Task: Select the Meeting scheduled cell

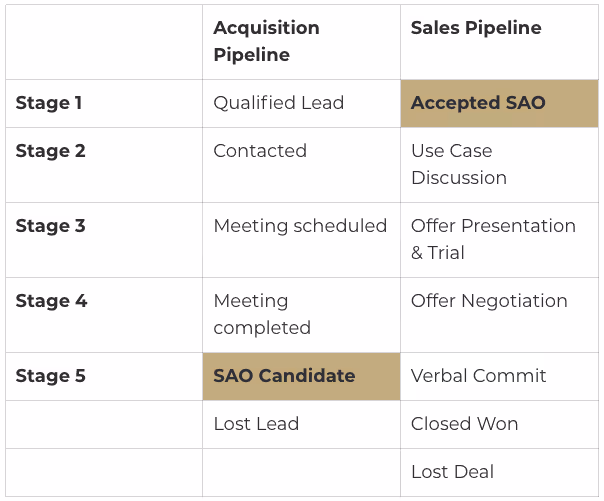Action: [301, 240]
